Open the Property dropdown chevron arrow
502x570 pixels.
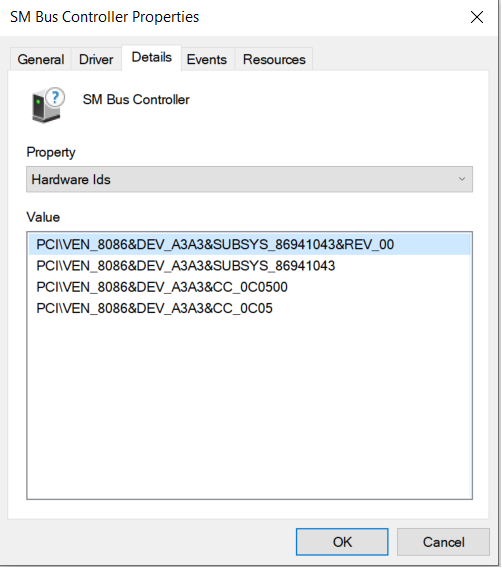pyautogui.click(x=462, y=179)
